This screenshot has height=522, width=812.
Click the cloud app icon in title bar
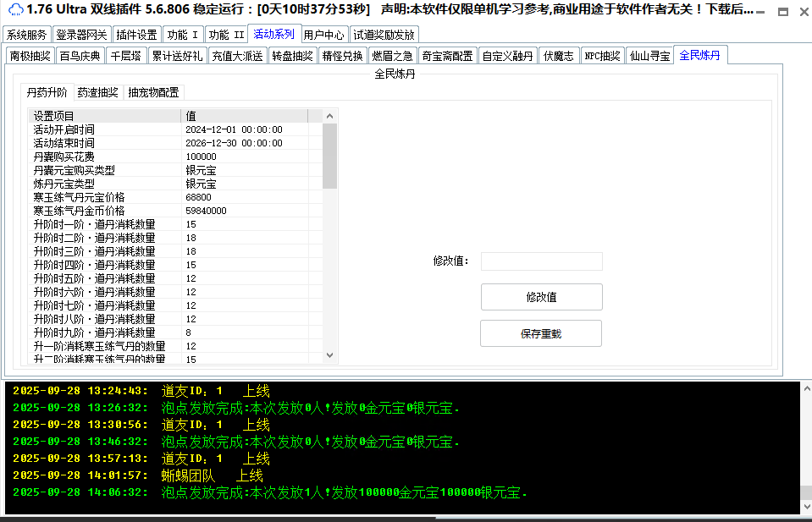click(15, 9)
